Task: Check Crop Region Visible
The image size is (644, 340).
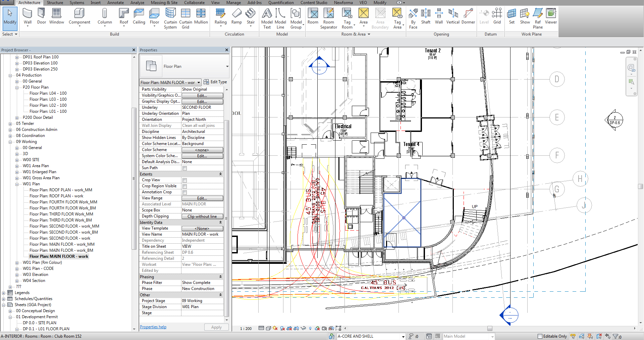Action: click(184, 186)
